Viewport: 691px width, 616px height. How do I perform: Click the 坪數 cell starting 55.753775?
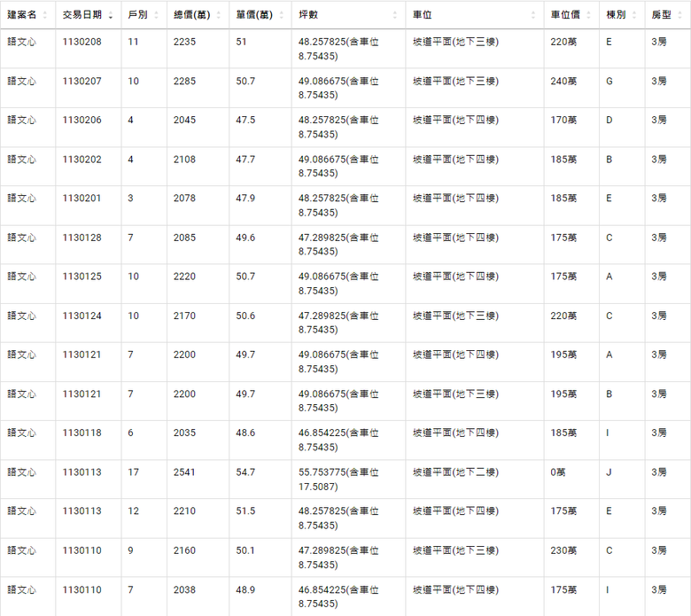click(x=338, y=480)
